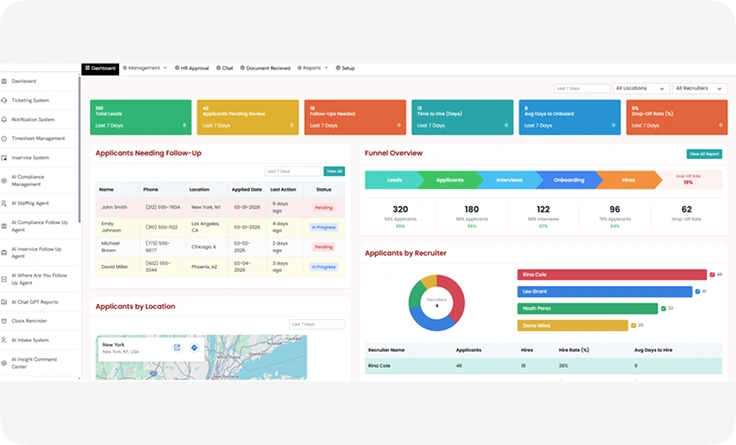Open the All Recruiters dropdown

click(700, 88)
